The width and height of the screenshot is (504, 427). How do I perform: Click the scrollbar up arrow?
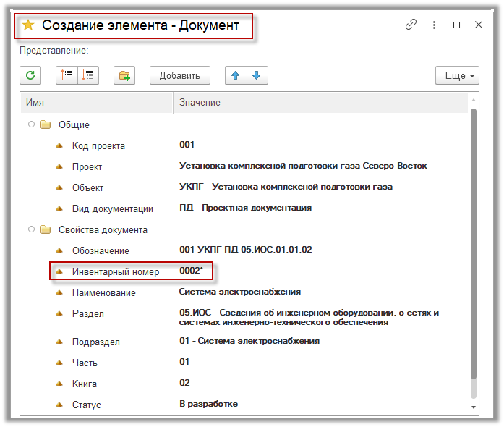tap(474, 100)
